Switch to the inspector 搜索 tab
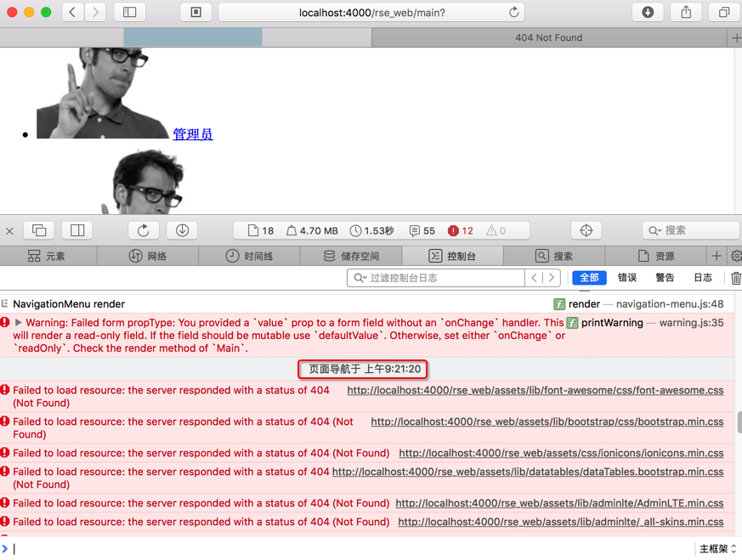 point(553,256)
